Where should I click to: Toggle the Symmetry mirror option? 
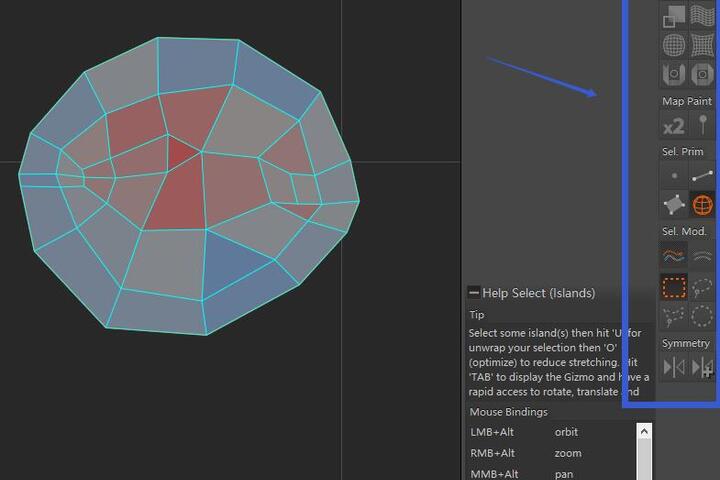point(674,366)
